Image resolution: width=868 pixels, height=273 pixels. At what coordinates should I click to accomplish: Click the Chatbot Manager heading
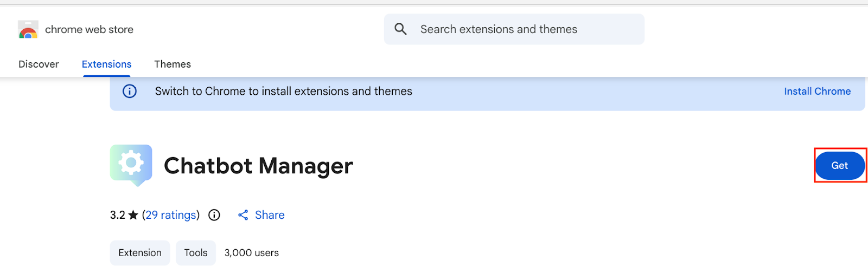pyautogui.click(x=258, y=166)
